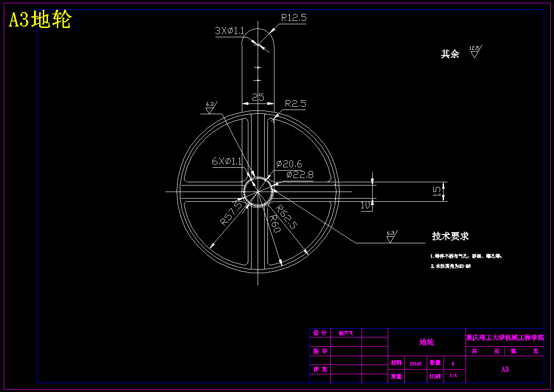Select the "R62.5" outer radius dimension

(x=286, y=217)
